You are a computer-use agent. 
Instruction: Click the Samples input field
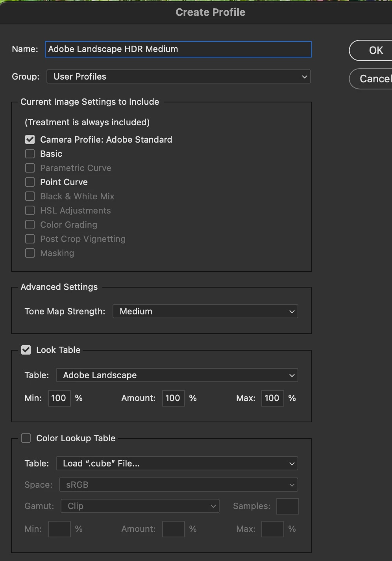(x=287, y=506)
